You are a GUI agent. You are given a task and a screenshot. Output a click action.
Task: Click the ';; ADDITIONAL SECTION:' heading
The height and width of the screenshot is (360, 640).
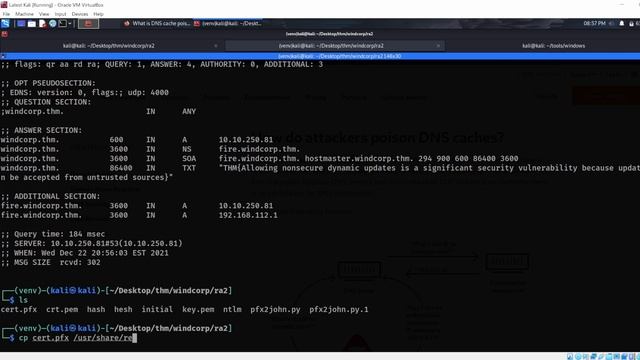tap(51, 196)
